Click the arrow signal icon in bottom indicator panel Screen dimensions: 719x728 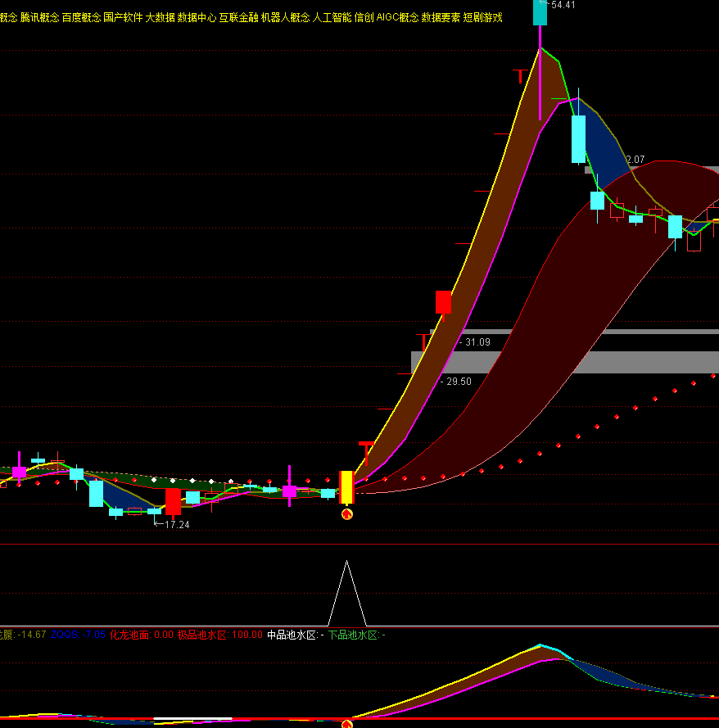(346, 724)
